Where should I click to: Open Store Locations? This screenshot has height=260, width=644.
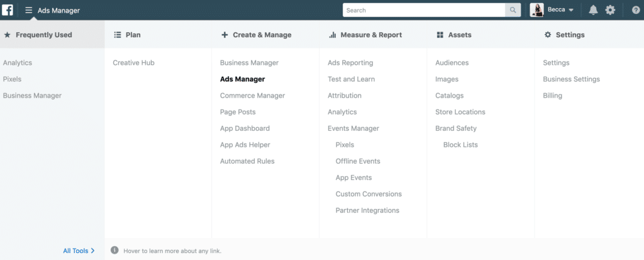coord(460,112)
